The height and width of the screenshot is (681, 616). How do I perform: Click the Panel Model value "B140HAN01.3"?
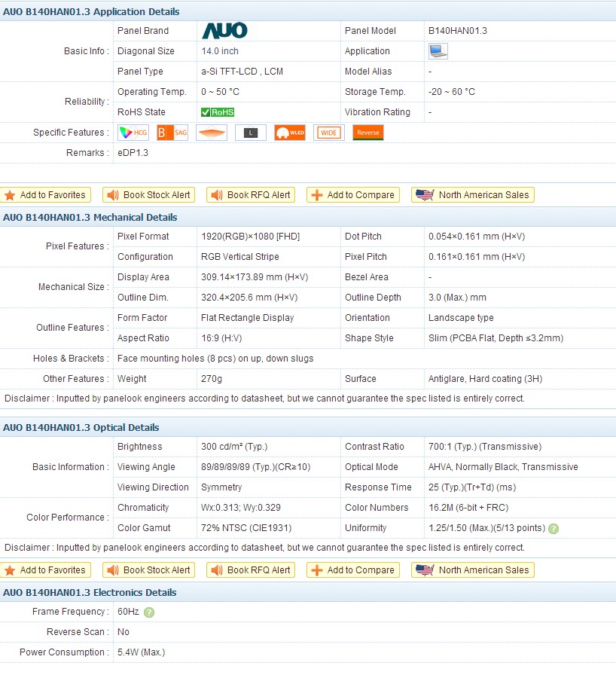click(458, 31)
